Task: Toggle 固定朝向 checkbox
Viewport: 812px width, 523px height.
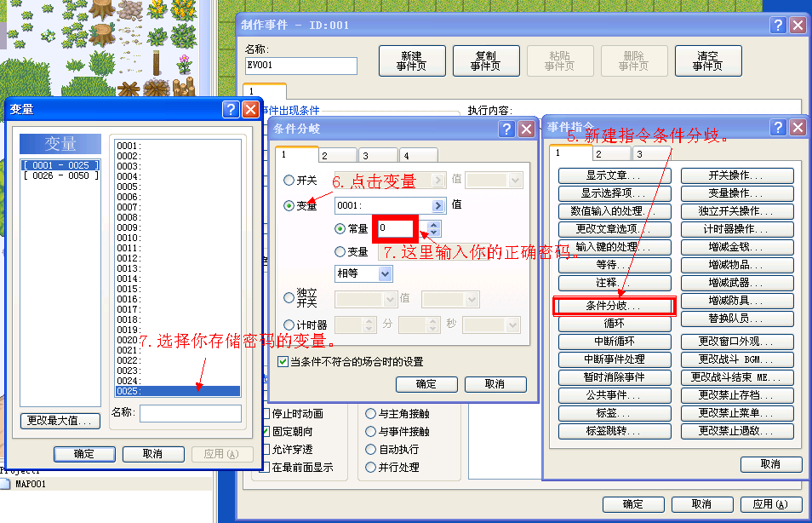Action: [x=266, y=431]
